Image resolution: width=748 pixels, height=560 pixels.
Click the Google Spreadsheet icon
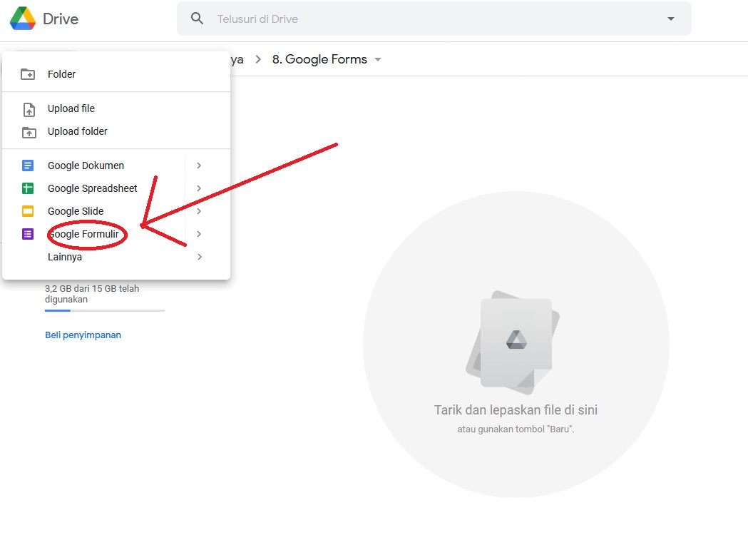pos(29,188)
